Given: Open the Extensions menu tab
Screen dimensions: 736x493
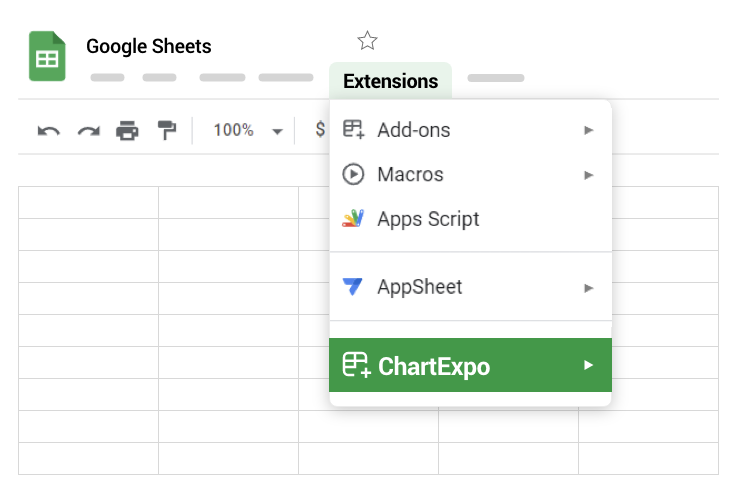Looking at the screenshot, I should [x=391, y=81].
